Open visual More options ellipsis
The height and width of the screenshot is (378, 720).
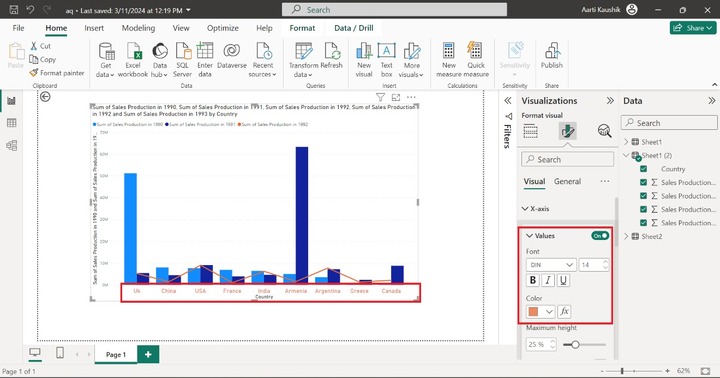tap(411, 97)
